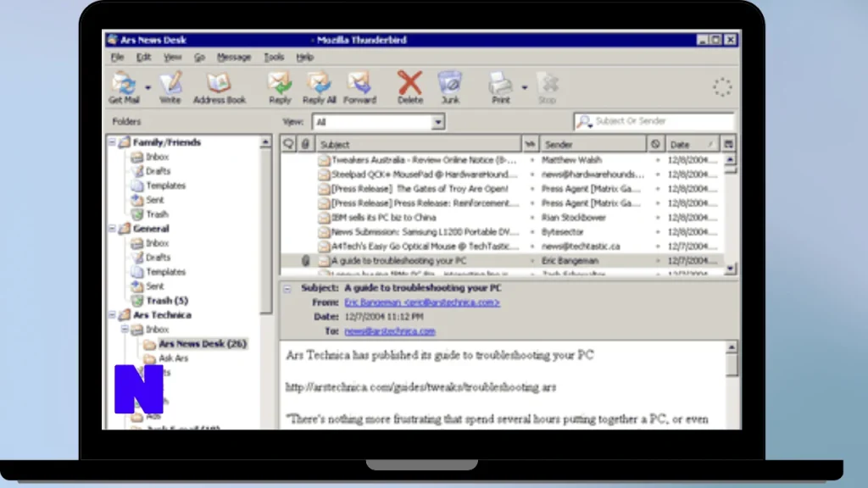
Task: Forward the selected message
Action: click(x=359, y=87)
